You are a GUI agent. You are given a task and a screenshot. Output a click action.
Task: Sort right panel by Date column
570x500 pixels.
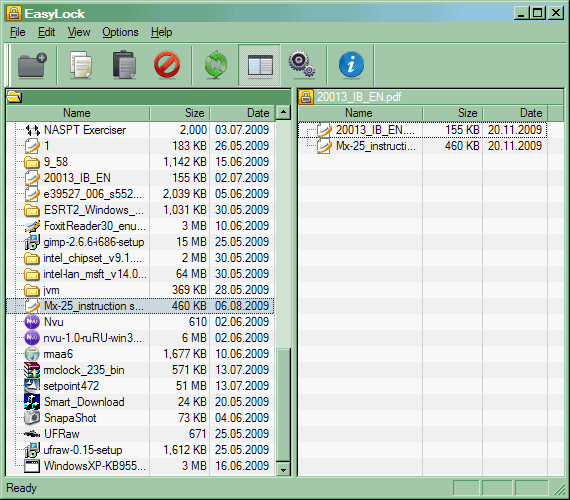[x=515, y=113]
